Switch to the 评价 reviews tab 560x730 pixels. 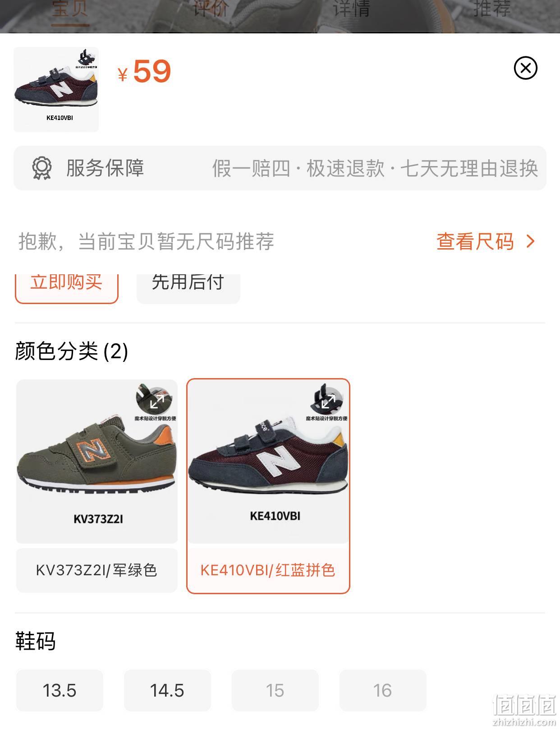coord(211,9)
